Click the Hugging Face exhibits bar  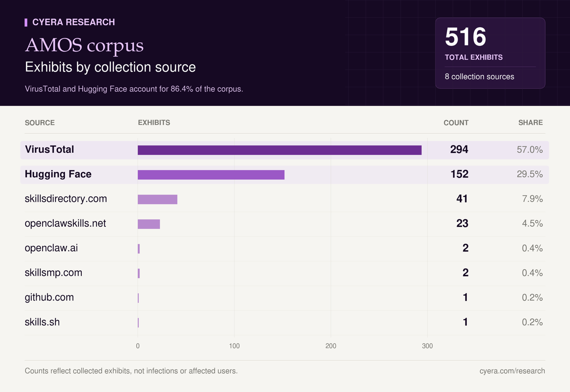211,175
